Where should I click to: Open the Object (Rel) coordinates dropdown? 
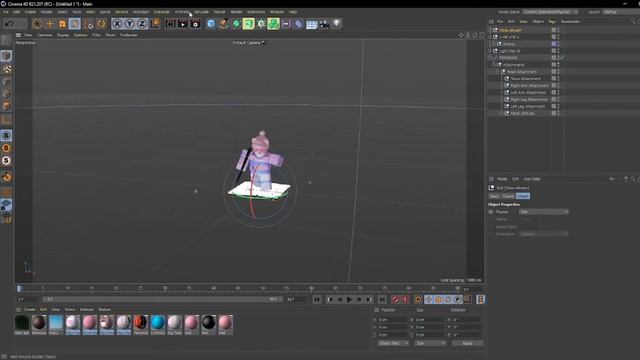click(x=393, y=343)
